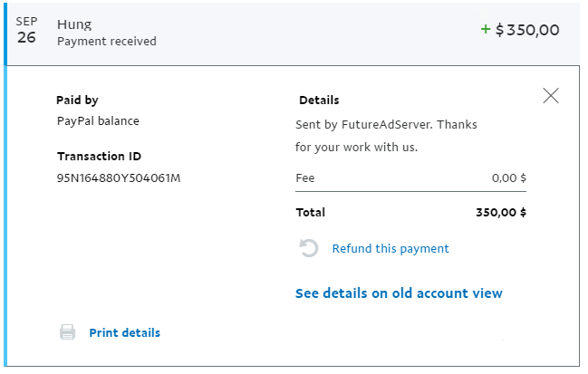Image resolution: width=588 pixels, height=374 pixels.
Task: Click the $350,00 amount in header
Action: click(527, 30)
